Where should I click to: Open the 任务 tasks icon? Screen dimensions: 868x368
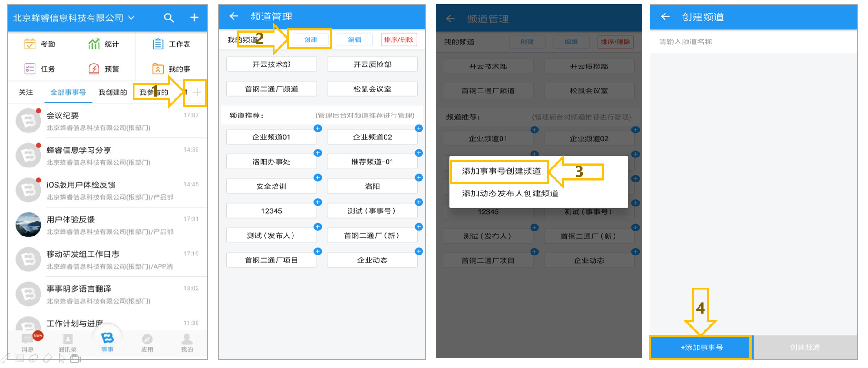pos(30,69)
